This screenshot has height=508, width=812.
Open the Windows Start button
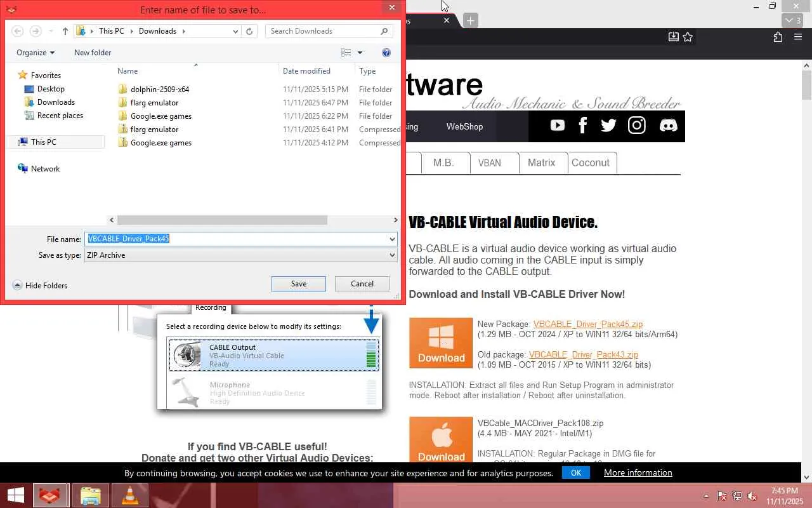pyautogui.click(x=16, y=495)
